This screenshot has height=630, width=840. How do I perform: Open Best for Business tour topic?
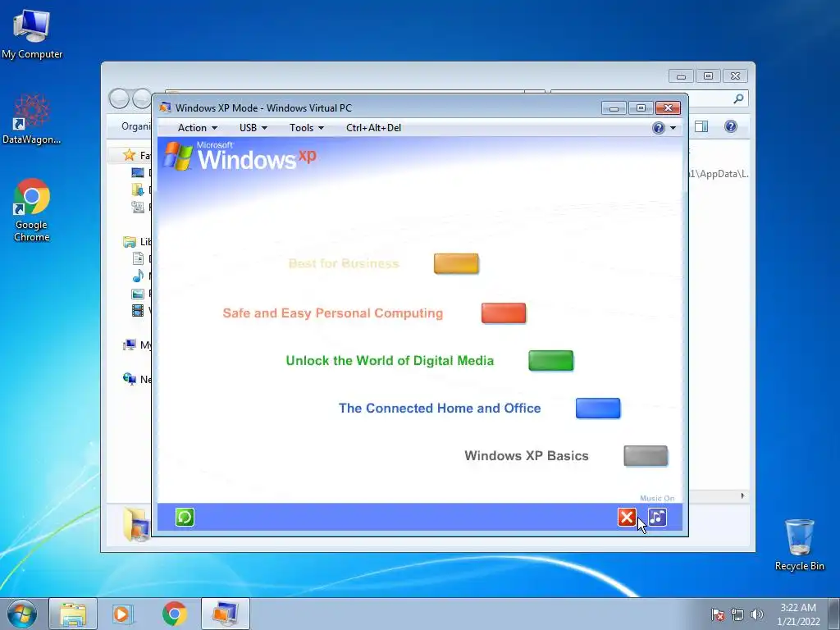344,263
